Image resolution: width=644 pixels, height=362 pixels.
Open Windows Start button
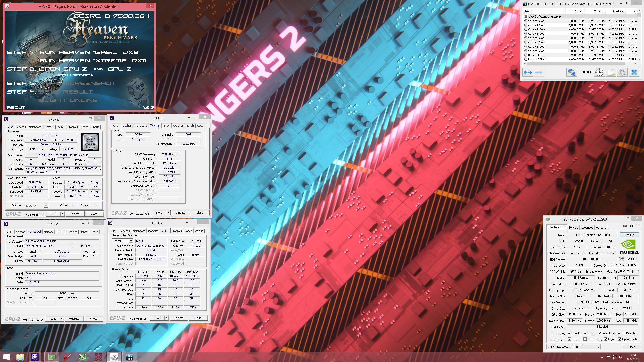point(6,357)
